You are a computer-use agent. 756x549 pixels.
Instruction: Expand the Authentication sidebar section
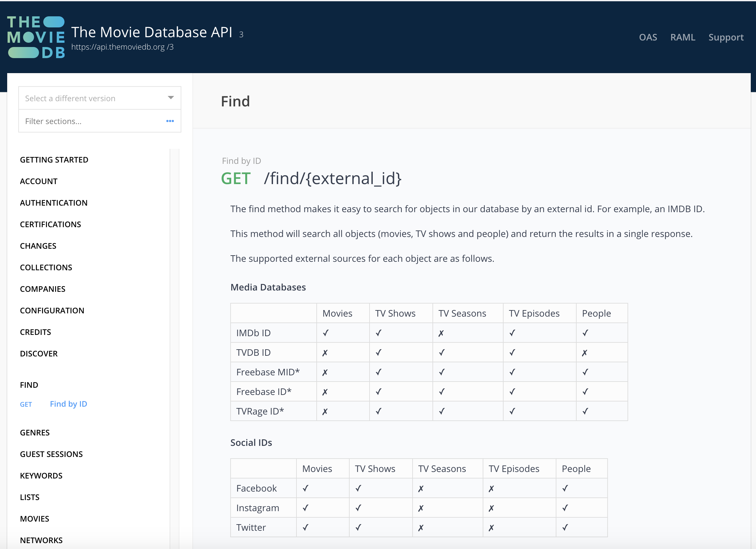(54, 203)
